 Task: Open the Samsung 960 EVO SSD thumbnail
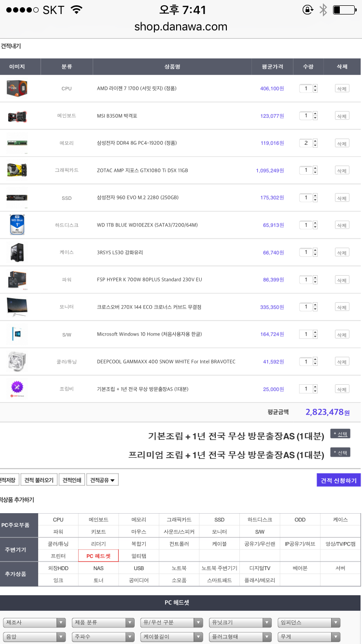[17, 197]
